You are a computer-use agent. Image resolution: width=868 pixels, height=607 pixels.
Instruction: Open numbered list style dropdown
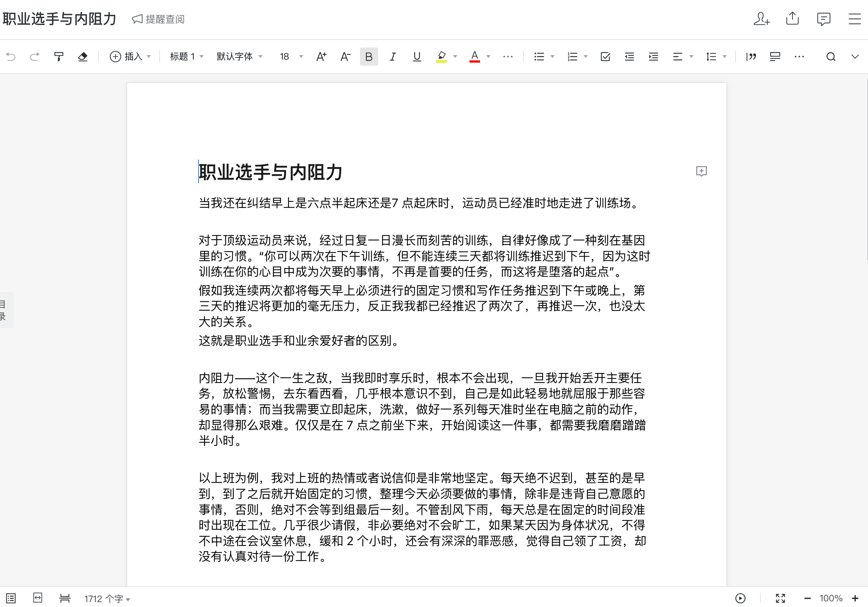point(586,57)
